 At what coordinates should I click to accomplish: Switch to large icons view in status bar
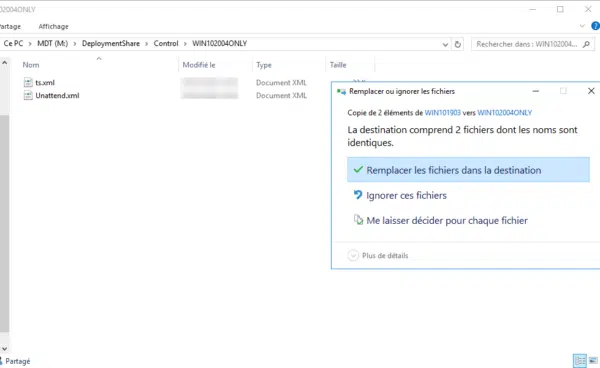[593, 360]
